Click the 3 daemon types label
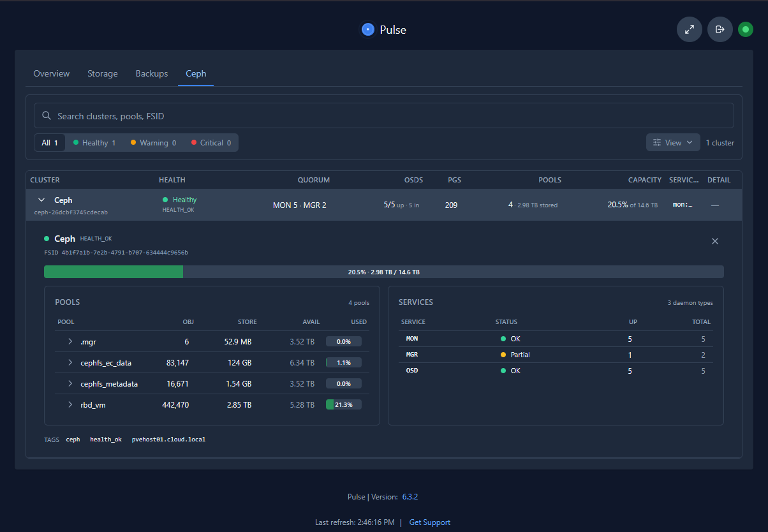 [690, 303]
